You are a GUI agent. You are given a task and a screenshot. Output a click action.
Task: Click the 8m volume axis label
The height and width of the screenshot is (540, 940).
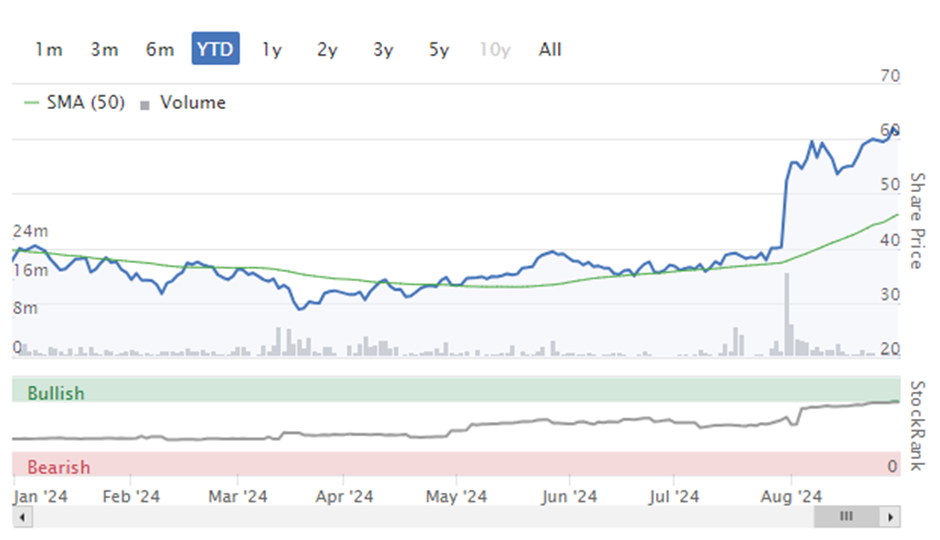click(25, 308)
